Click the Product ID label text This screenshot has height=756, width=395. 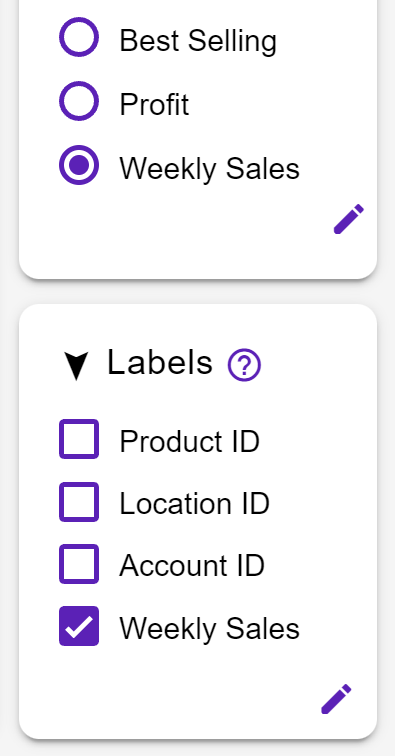[190, 441]
